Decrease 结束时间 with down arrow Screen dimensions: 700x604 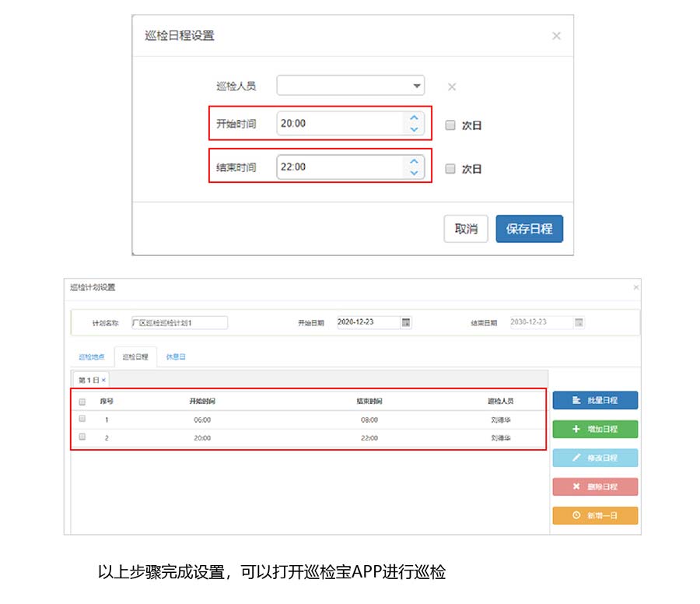click(x=414, y=173)
